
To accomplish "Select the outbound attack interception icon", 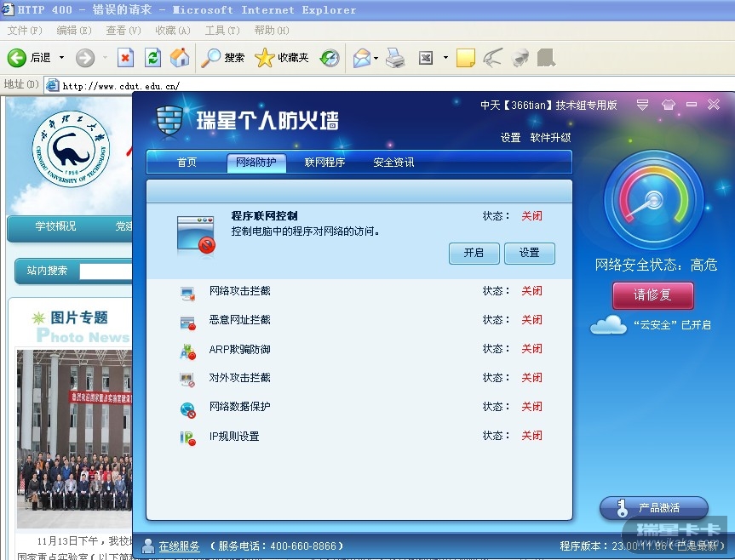I will click(187, 380).
